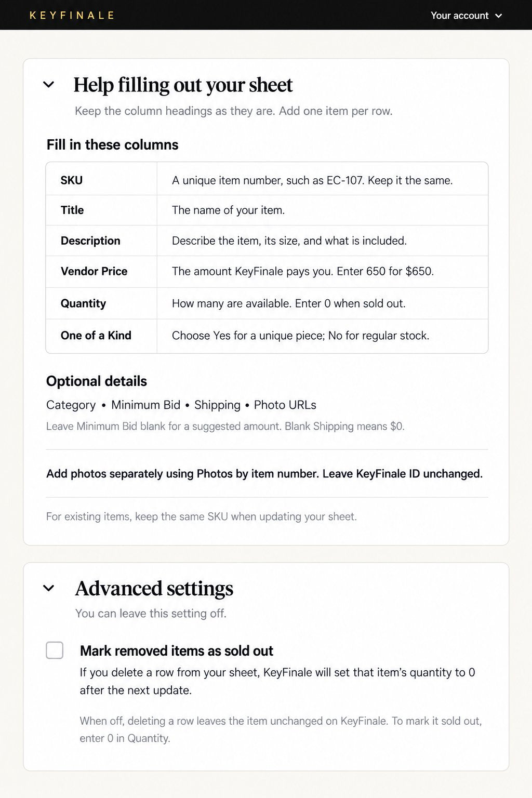Click the Shipping optional detail
The height and width of the screenshot is (798, 532).
coord(217,405)
